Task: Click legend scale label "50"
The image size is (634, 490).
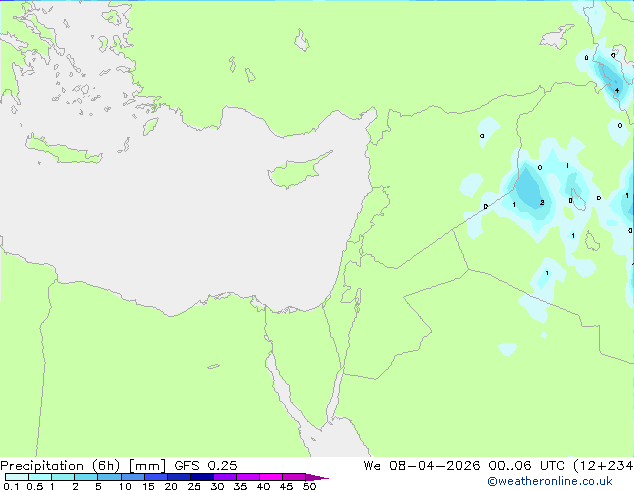Action: tap(309, 486)
